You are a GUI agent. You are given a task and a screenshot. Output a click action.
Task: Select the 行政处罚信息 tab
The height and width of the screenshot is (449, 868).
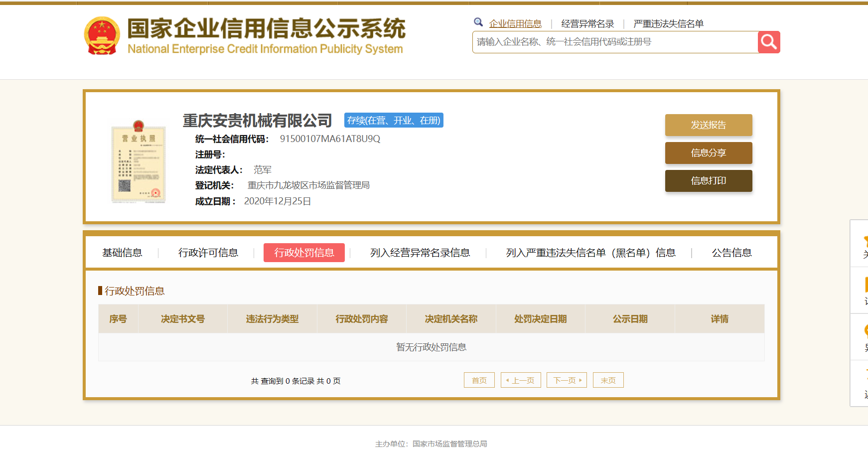pyautogui.click(x=304, y=253)
